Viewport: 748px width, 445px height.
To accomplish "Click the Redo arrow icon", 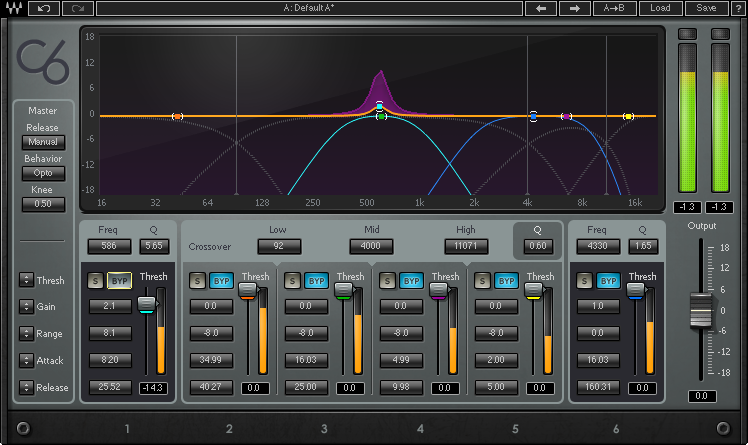I will [78, 8].
